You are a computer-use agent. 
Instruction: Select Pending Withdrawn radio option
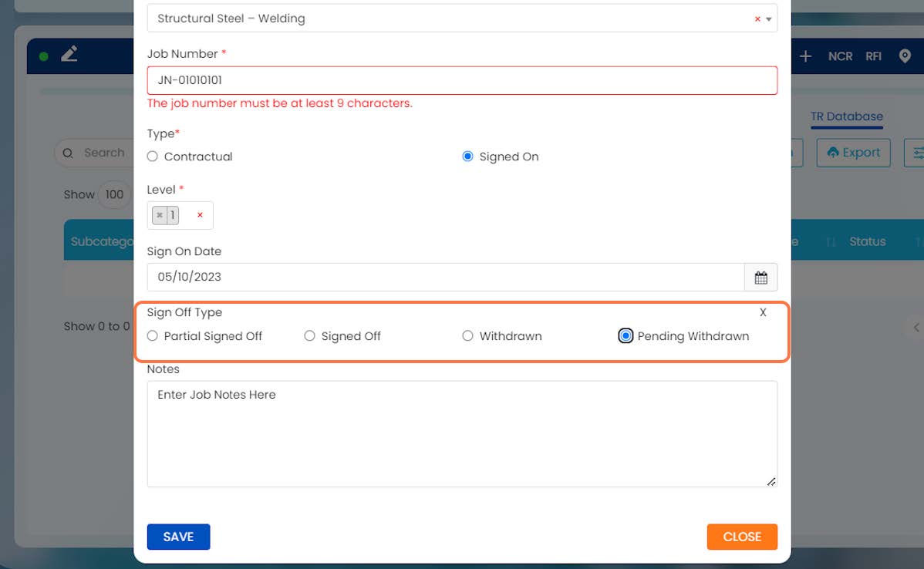626,335
